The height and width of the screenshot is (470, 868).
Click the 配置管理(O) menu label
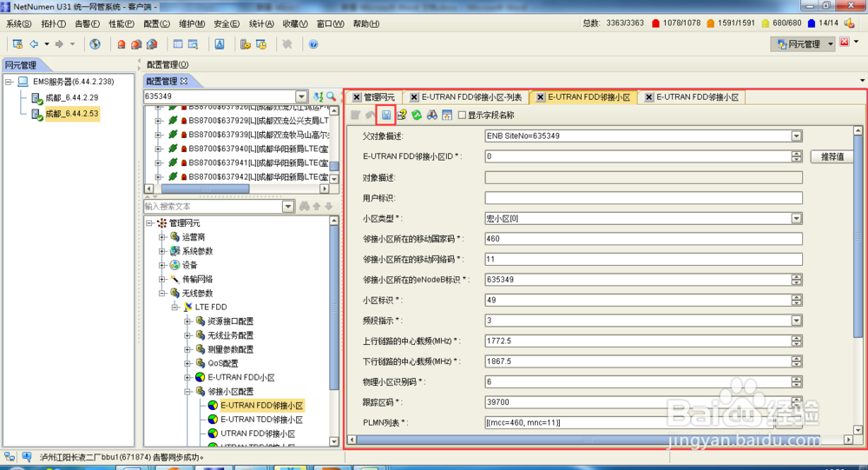coord(168,65)
